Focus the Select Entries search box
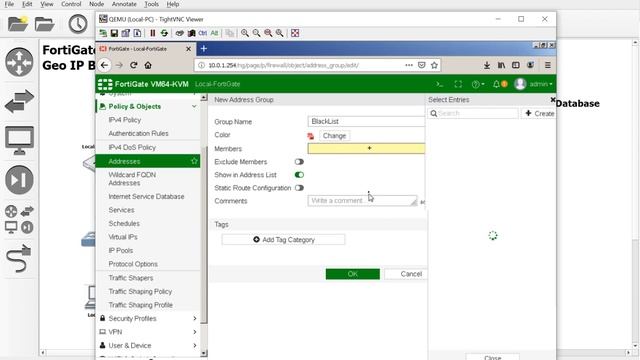 [x=473, y=113]
